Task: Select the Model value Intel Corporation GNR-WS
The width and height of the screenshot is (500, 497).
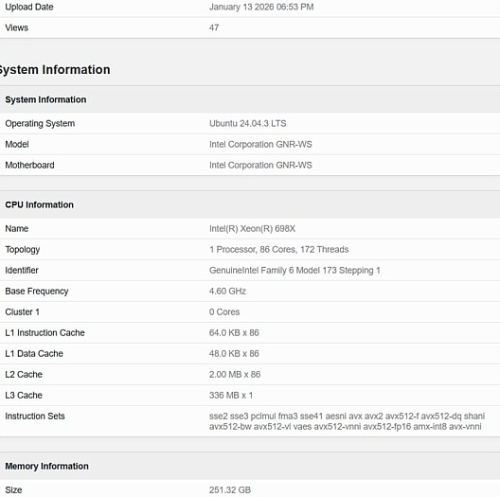Action: (x=261, y=144)
